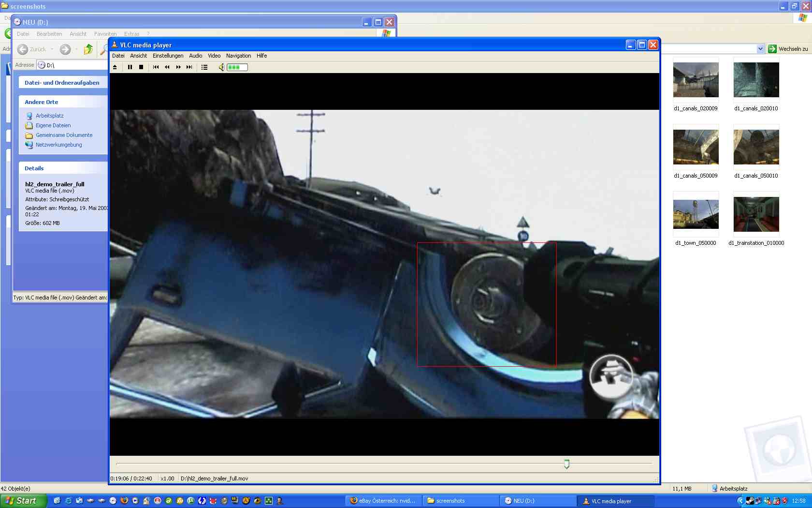The width and height of the screenshot is (812, 508).
Task: Click forward arrow in NEU (D:) window
Action: point(65,49)
